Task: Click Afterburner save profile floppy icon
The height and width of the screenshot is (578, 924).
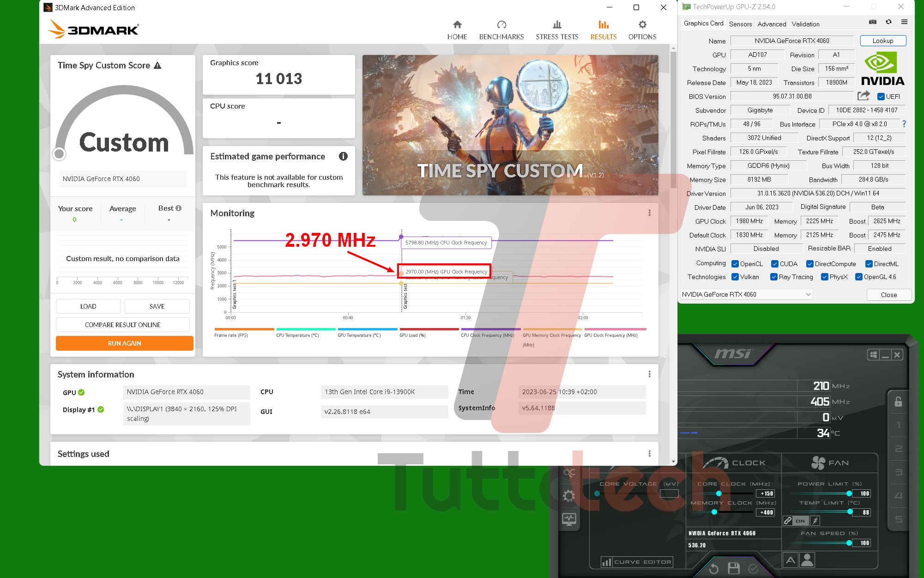Action: tap(734, 568)
